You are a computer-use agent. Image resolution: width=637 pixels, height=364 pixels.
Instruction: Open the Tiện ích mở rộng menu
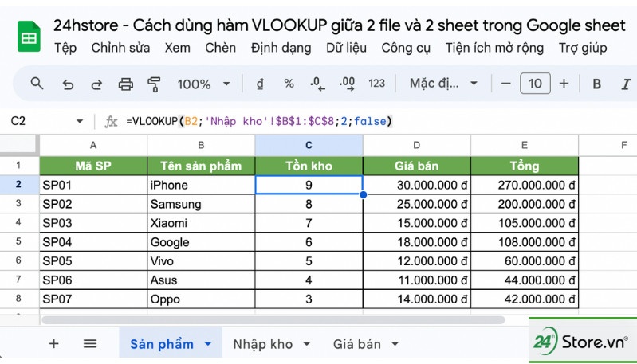(x=494, y=48)
